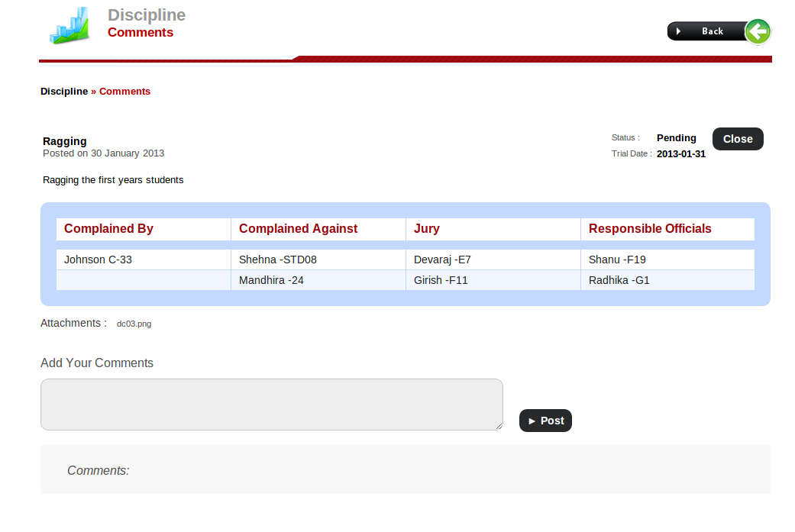The image size is (795, 532).
Task: Close the Ragging complaint
Action: (737, 139)
